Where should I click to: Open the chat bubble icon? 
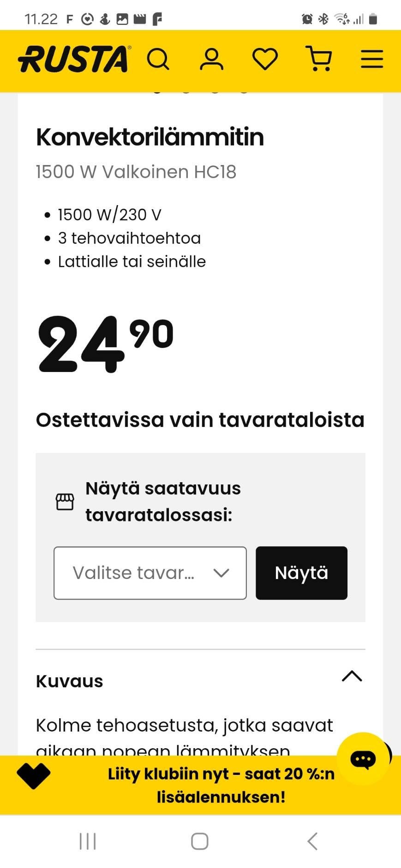tap(363, 758)
